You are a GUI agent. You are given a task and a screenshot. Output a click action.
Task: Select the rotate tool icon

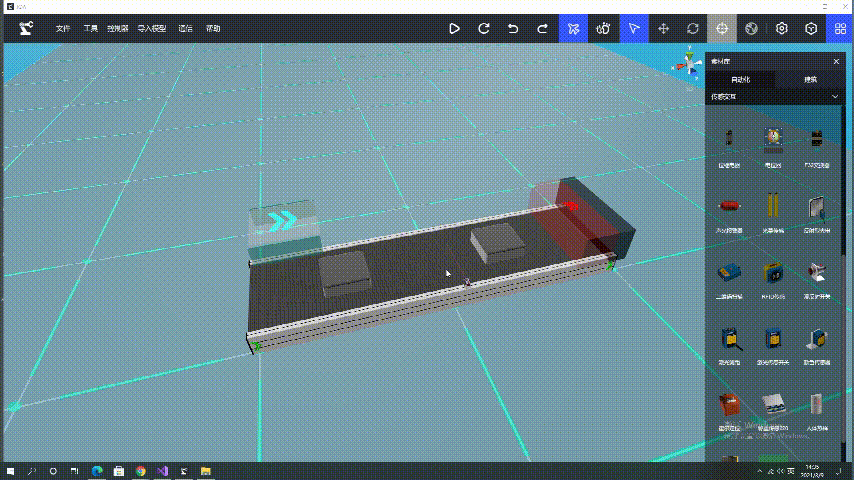coord(693,28)
